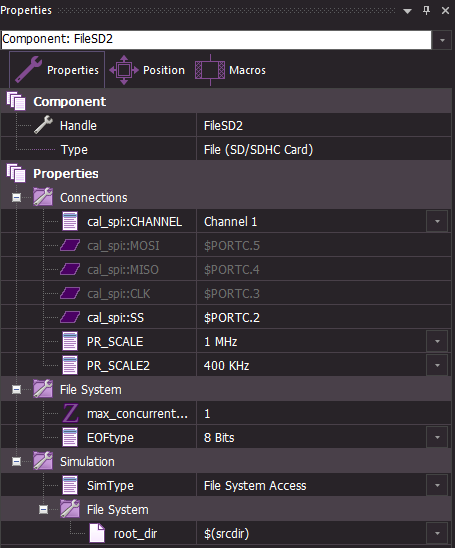Switch to the Position tab
455x548 pixels.
pyautogui.click(x=147, y=70)
